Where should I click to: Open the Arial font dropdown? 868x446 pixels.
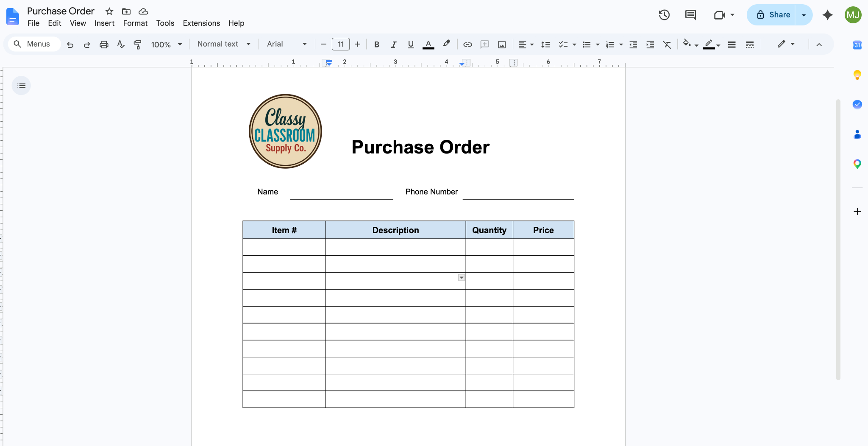[287, 44]
